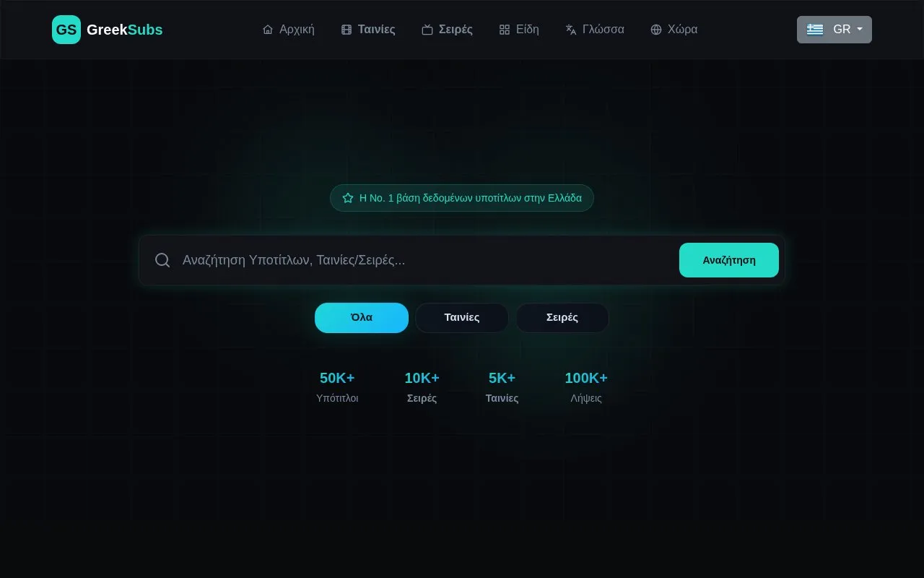Click the grid icon beside Είδη
The width and height of the screenshot is (924, 578).
[x=505, y=30]
